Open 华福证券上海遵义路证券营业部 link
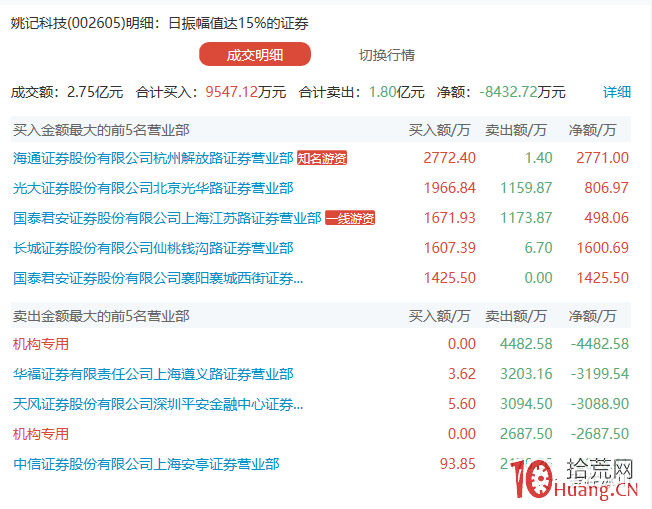The image size is (652, 509). coord(153,374)
